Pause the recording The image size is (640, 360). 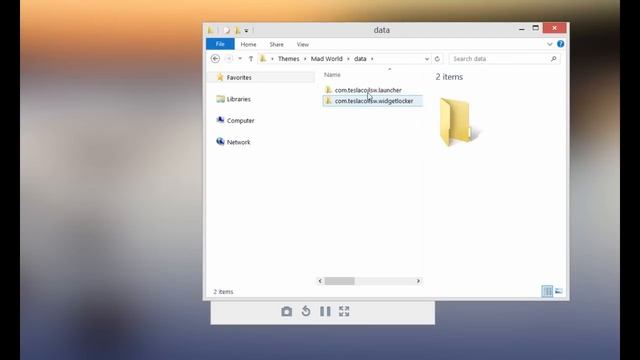325,311
